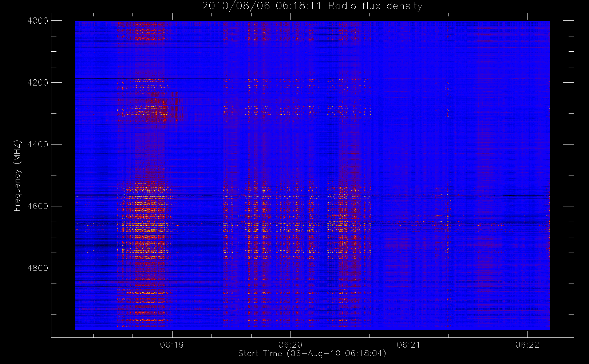Select the "Start Time (06-Aug-10 06:18:04)" x-axis label
The height and width of the screenshot is (364, 589).
point(312,353)
